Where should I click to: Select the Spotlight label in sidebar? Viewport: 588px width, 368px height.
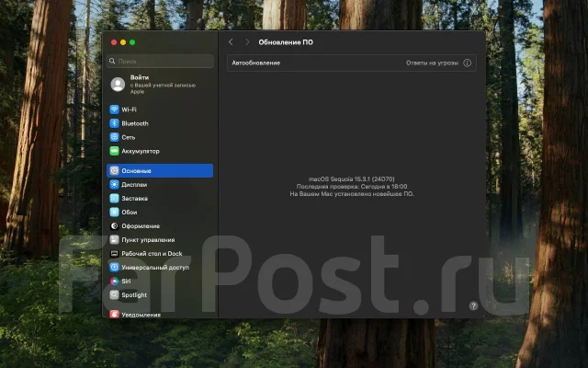point(134,295)
